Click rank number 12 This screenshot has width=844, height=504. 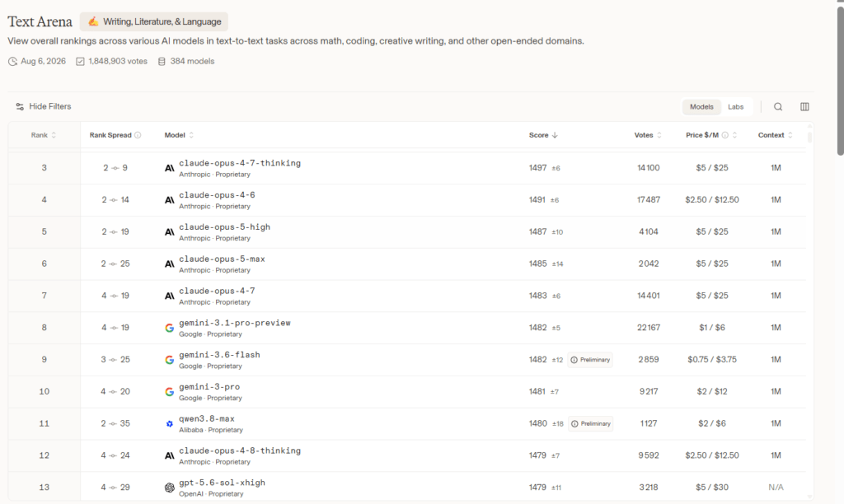[45, 455]
